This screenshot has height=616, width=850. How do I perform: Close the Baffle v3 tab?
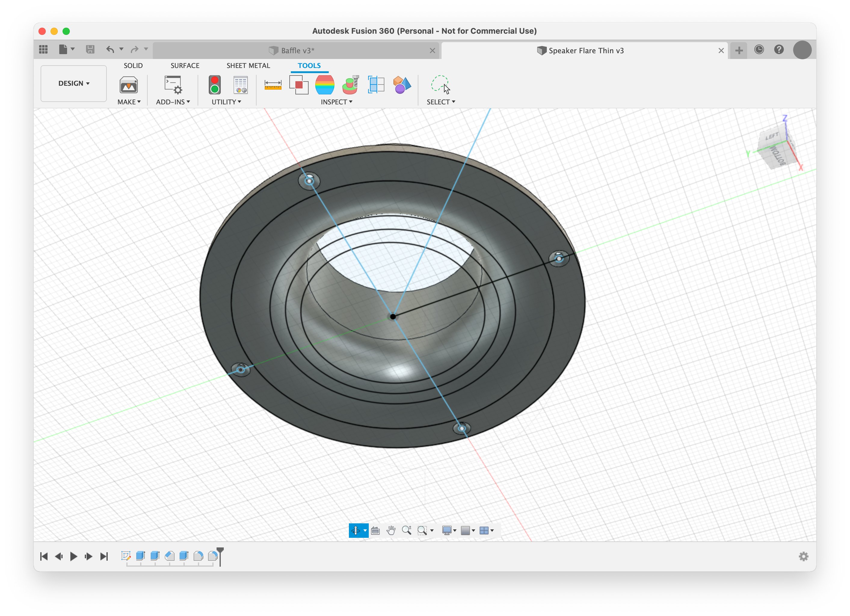tap(433, 51)
